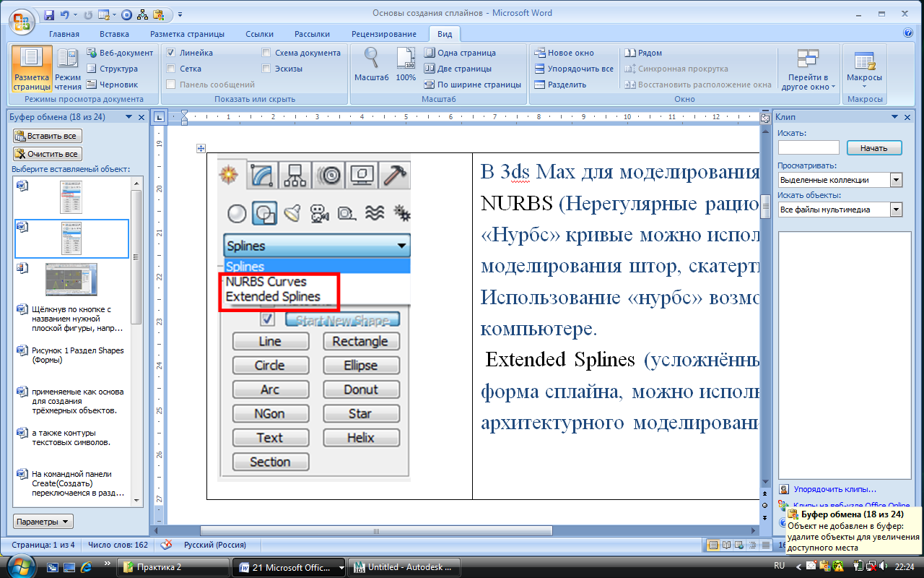Select Разметка страницы view mode icon
Viewport: 924px width, 578px height.
(x=32, y=69)
